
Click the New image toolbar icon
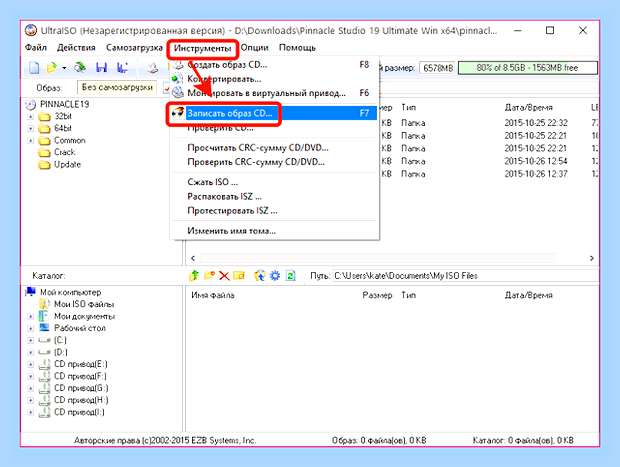pyautogui.click(x=34, y=68)
